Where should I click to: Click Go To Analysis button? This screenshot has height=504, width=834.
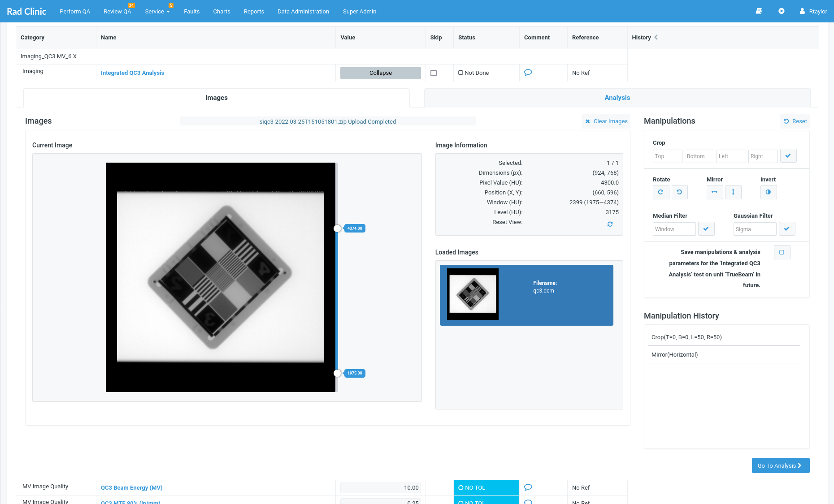tap(780, 465)
